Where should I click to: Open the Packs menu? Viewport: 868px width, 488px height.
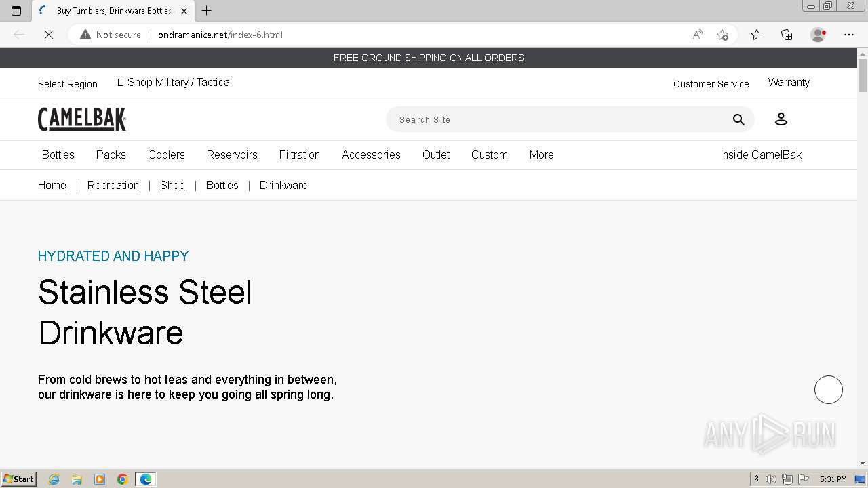111,155
